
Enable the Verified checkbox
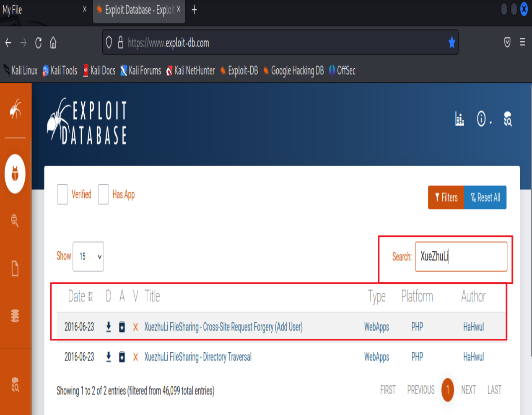(x=62, y=194)
